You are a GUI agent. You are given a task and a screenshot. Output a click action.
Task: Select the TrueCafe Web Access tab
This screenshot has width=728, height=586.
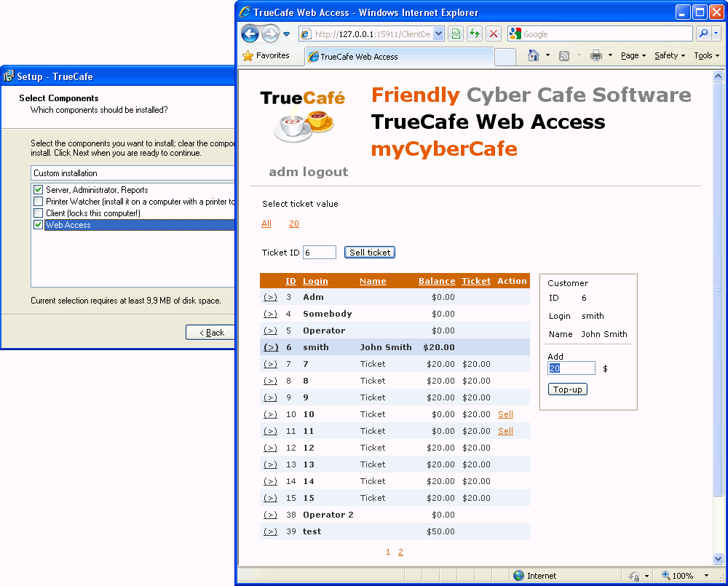399,57
